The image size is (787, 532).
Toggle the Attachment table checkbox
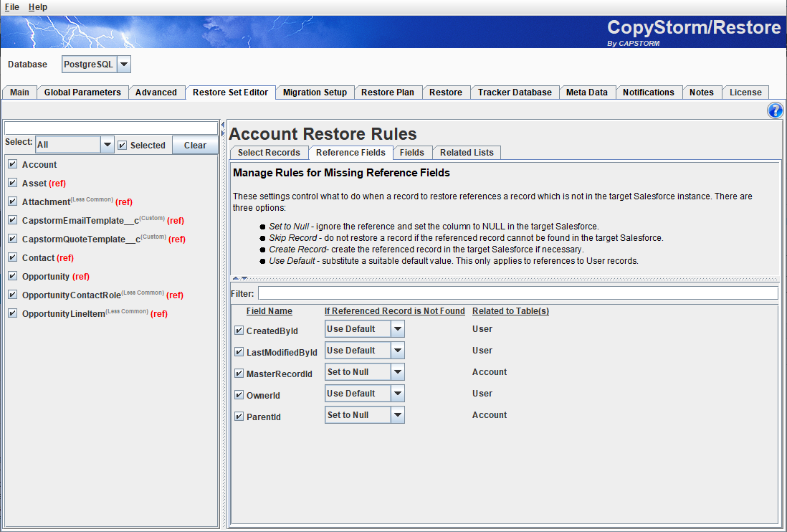tap(13, 201)
